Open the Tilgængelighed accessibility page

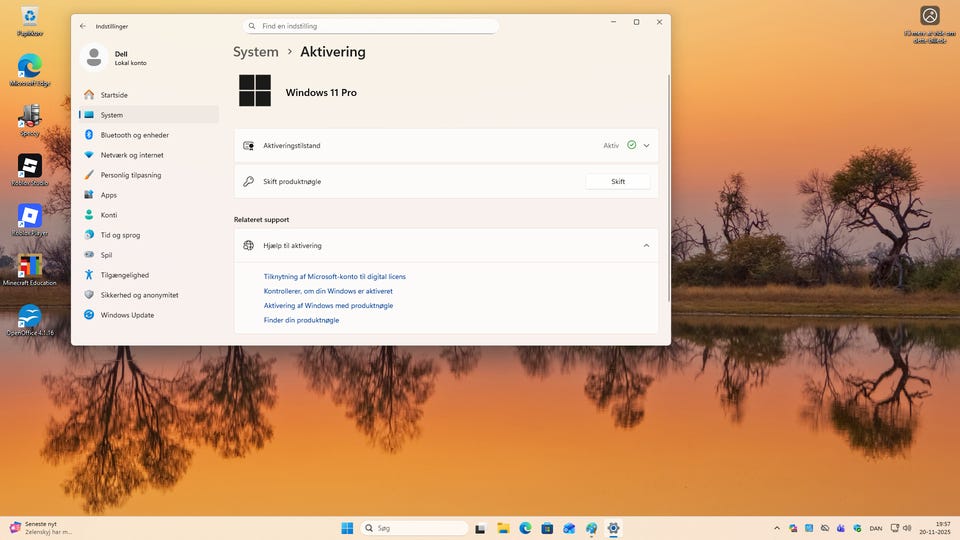(124, 275)
